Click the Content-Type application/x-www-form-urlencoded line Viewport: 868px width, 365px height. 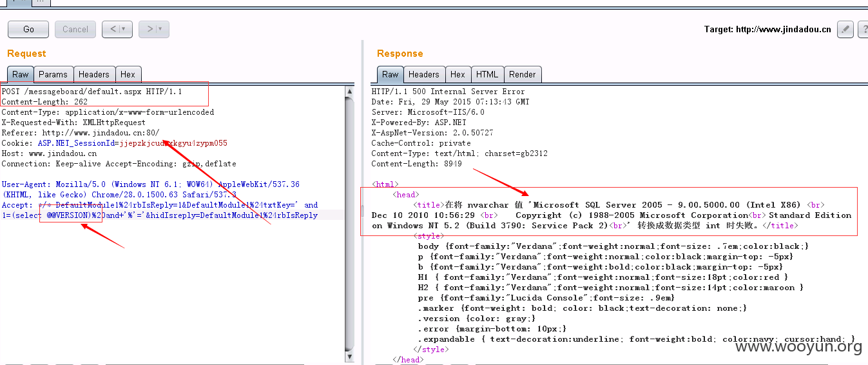pyautogui.click(x=108, y=112)
